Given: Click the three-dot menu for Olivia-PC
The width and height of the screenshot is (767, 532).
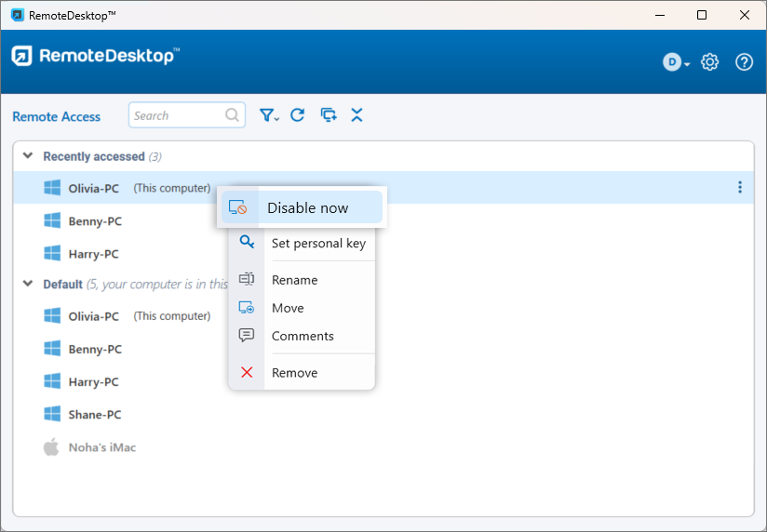Looking at the screenshot, I should pyautogui.click(x=740, y=188).
